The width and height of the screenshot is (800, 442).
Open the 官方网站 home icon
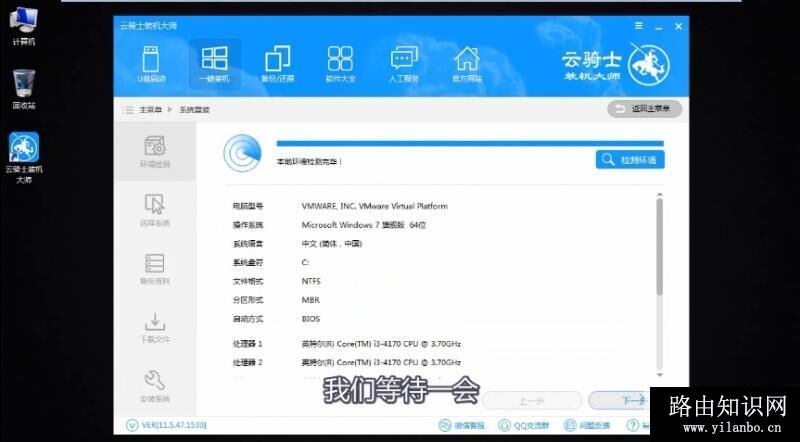467,64
